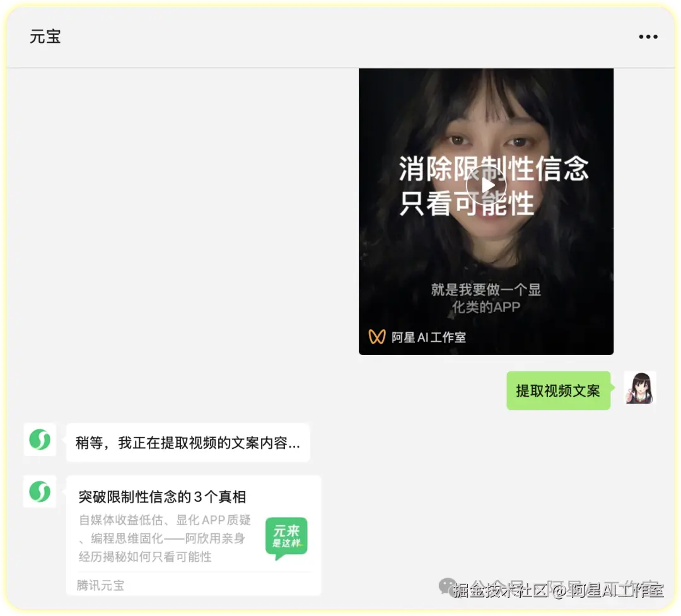Click the card description about 自媒体收益低估

(x=165, y=538)
